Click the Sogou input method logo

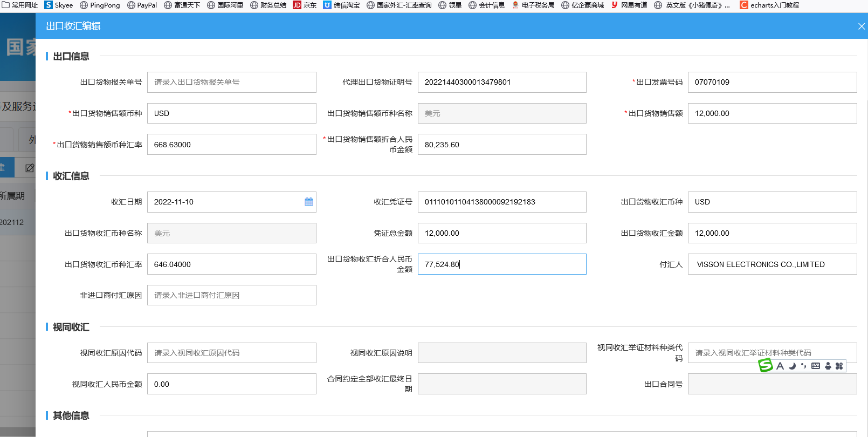click(766, 366)
